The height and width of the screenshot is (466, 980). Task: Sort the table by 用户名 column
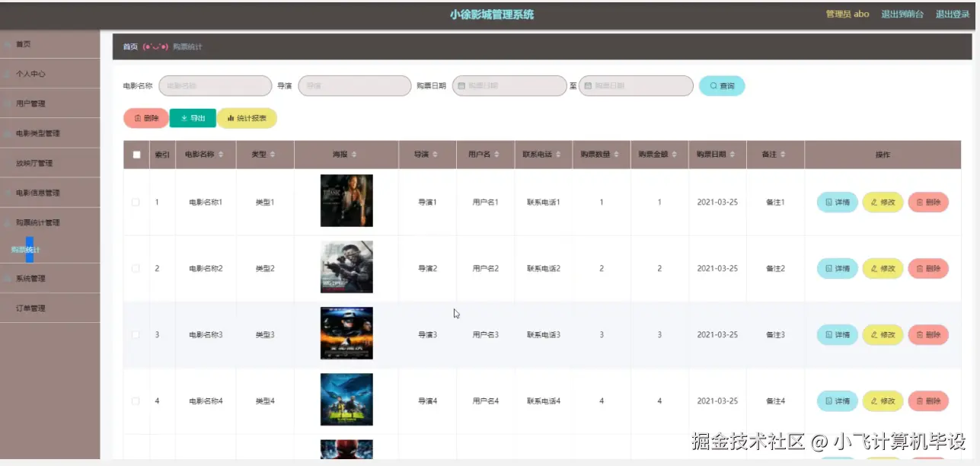497,155
